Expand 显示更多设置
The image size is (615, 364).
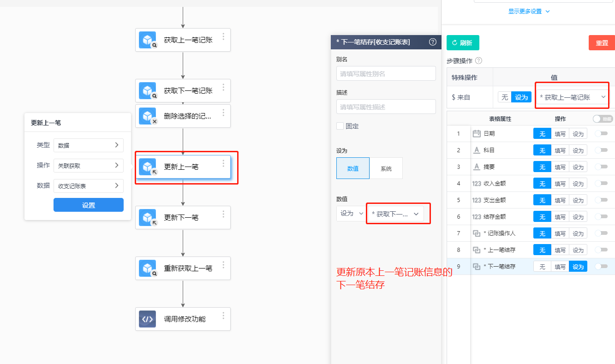pos(529,12)
